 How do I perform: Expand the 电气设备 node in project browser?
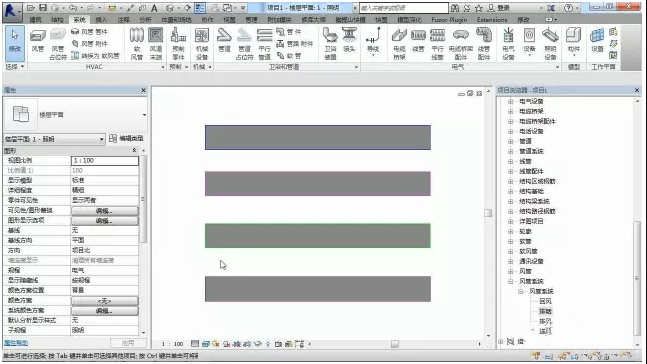[x=510, y=101]
